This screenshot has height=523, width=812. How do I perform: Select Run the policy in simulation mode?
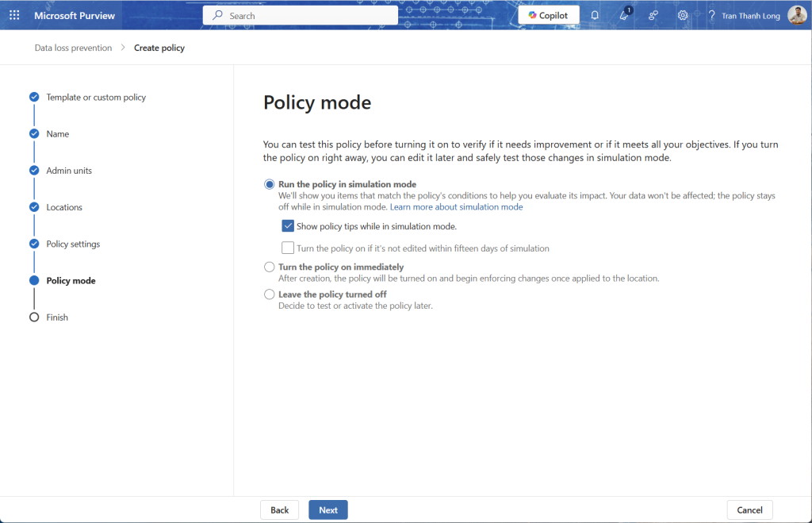click(270, 184)
